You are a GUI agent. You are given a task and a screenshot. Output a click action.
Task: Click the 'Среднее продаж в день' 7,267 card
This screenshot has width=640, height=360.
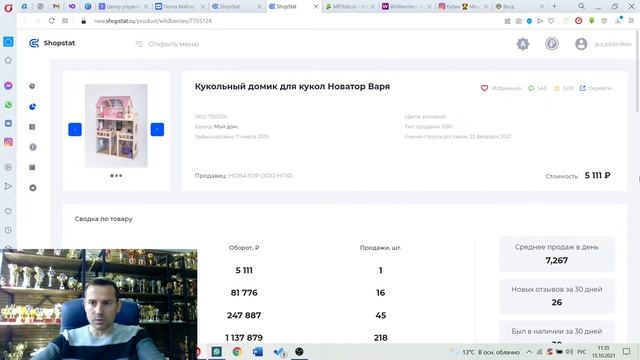coord(557,254)
